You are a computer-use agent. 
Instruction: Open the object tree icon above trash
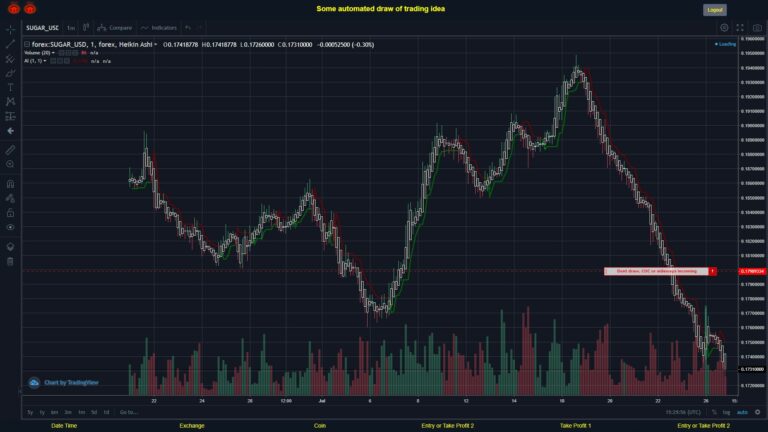pyautogui.click(x=10, y=246)
